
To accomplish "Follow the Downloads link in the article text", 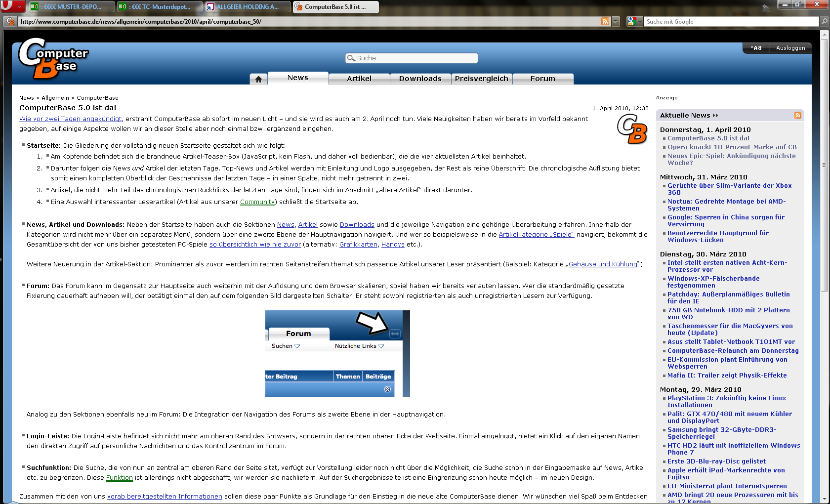I will point(357,225).
